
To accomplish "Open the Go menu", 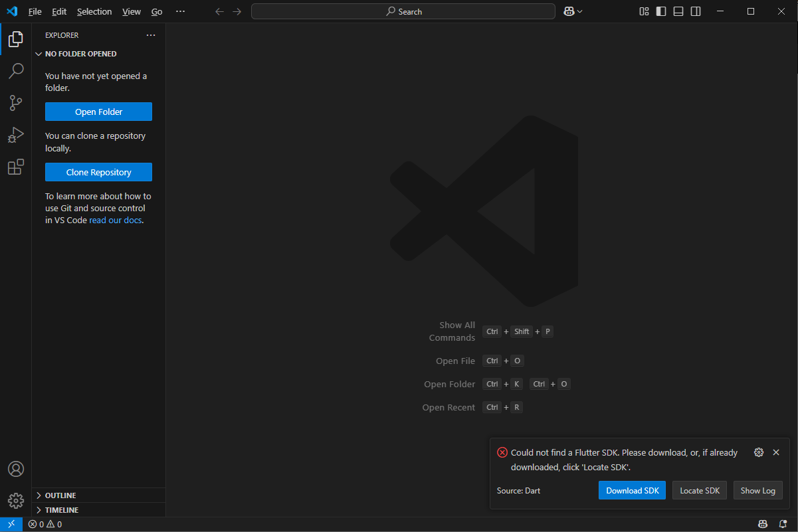I will 157,11.
